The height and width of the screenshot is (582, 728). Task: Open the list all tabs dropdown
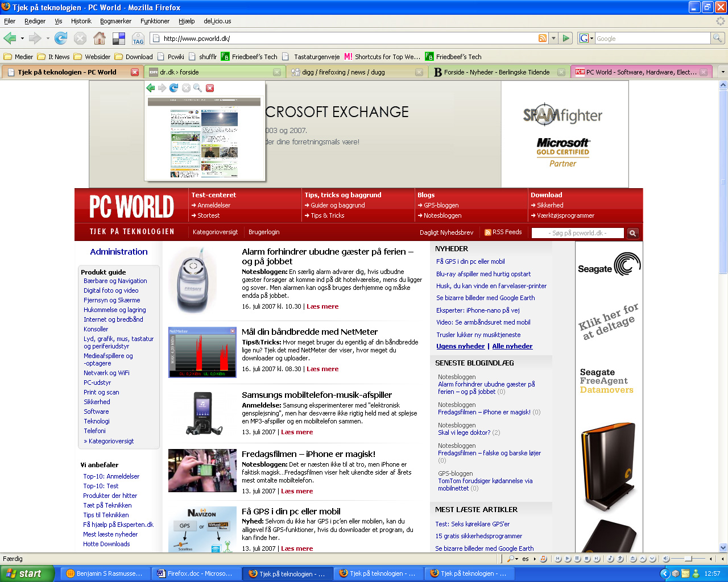723,72
